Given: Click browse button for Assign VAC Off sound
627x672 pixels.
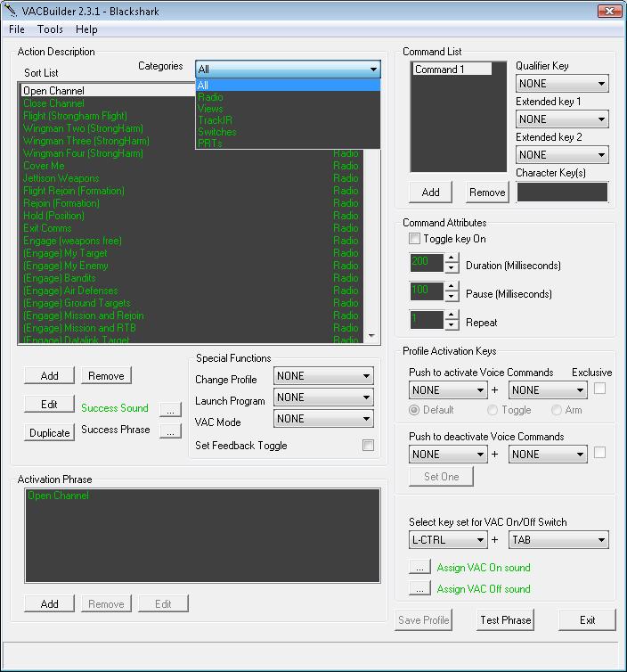Looking at the screenshot, I should coord(419,588).
